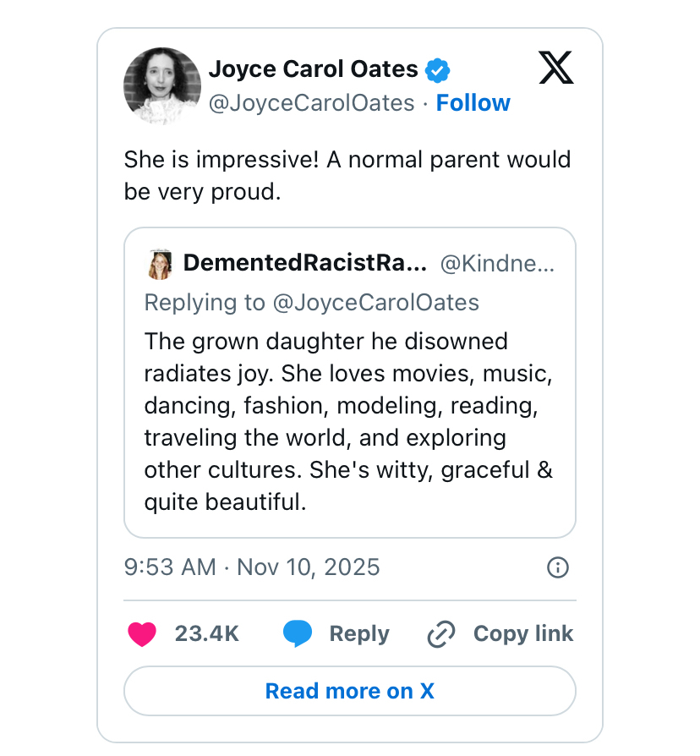Click the chain link icon

point(441,633)
